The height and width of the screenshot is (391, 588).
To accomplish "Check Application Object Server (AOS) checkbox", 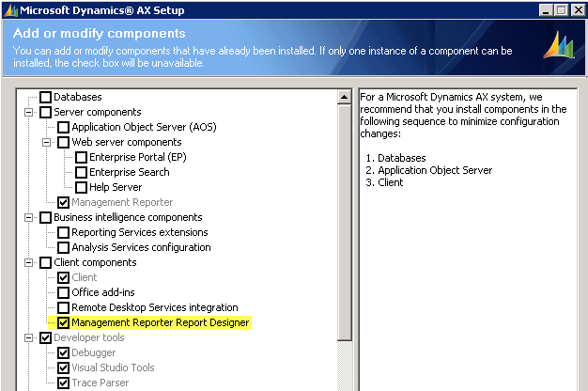I will point(63,127).
